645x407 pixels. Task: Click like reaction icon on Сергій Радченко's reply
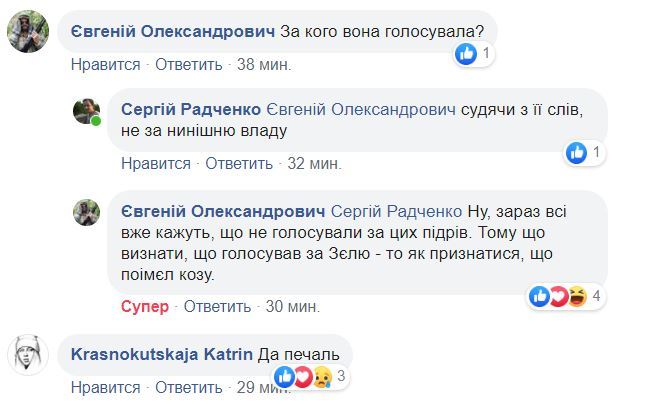click(576, 152)
